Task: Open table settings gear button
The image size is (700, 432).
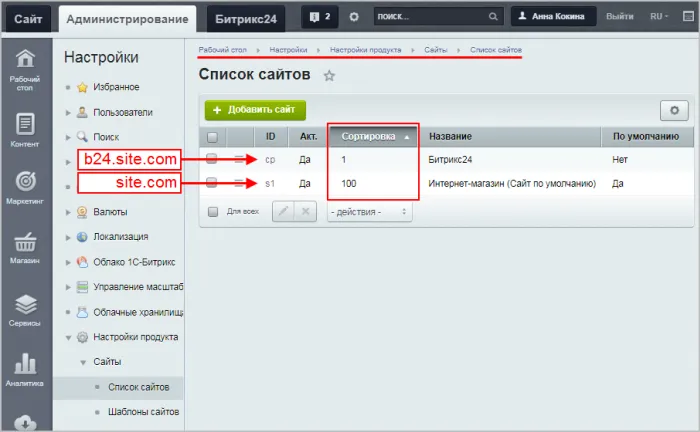Action: [675, 110]
